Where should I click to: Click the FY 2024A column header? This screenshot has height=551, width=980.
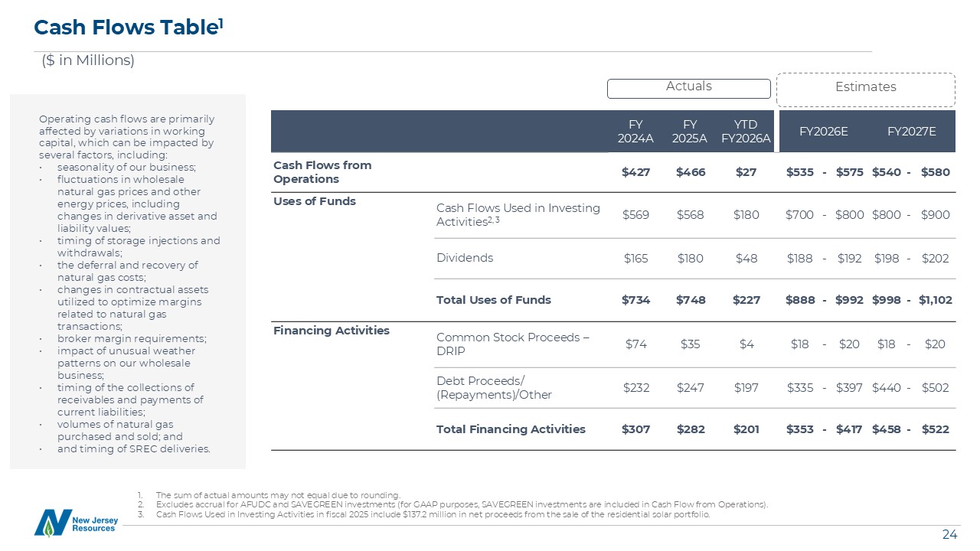point(635,132)
